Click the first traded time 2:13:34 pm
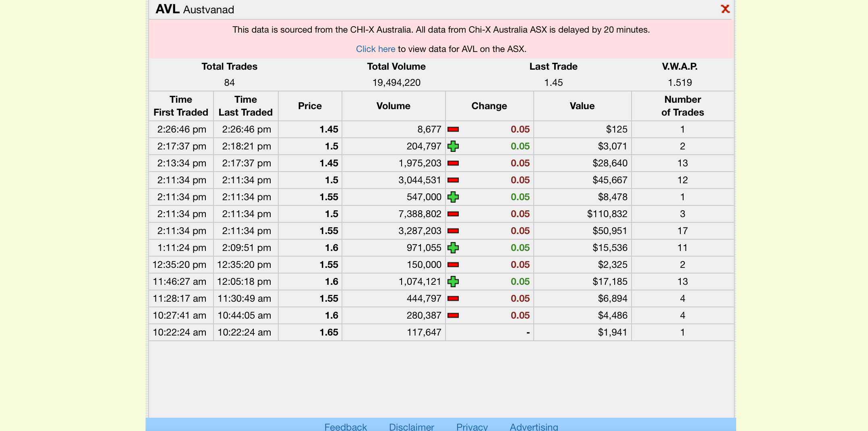The height and width of the screenshot is (431, 868). coord(182,163)
